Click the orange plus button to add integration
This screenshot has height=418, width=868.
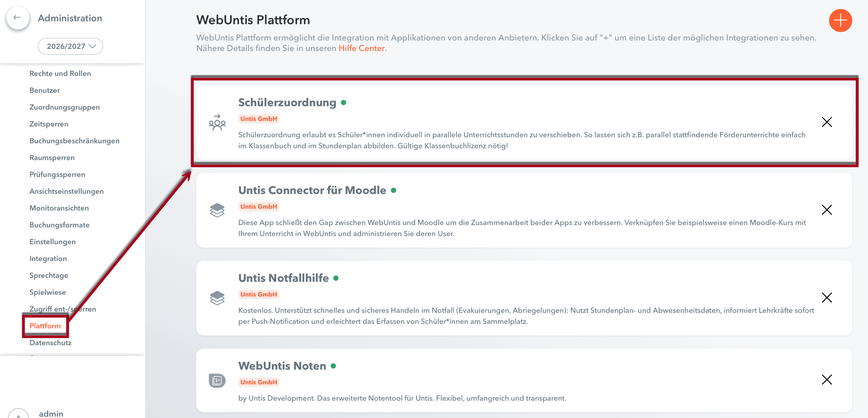coord(840,21)
